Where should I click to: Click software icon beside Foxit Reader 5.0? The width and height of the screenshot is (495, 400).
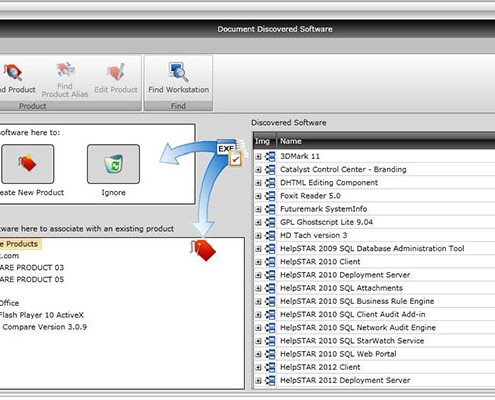tap(270, 196)
